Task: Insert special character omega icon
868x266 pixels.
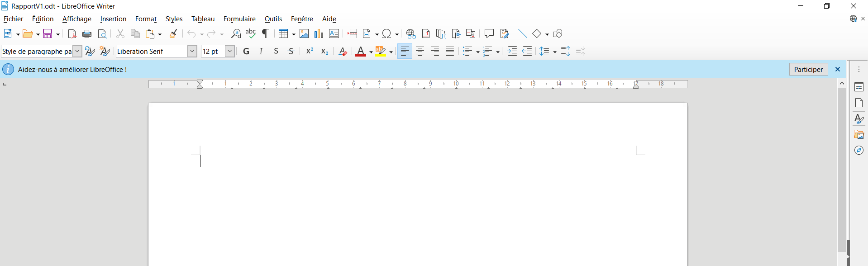Action: [387, 33]
